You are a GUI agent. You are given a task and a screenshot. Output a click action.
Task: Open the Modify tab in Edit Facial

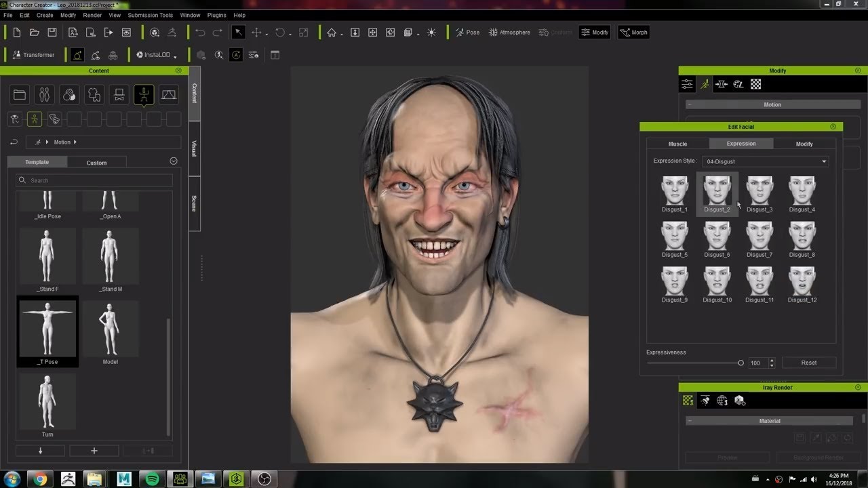(x=804, y=144)
